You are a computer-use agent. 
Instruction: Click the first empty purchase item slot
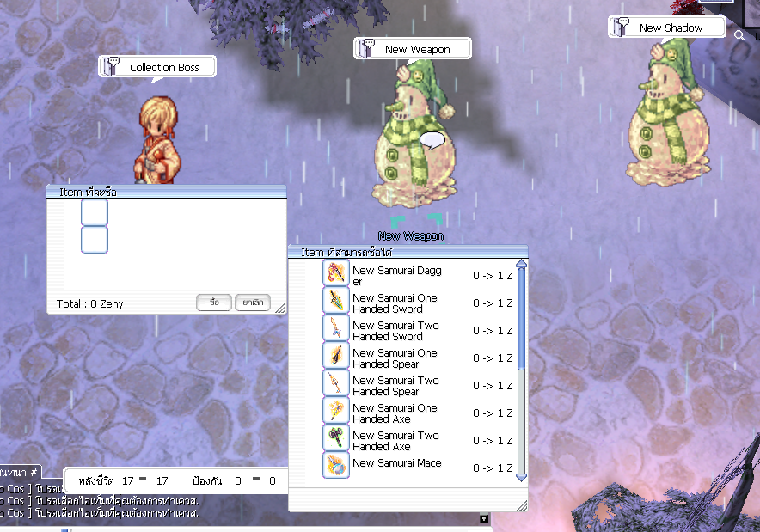(x=95, y=212)
